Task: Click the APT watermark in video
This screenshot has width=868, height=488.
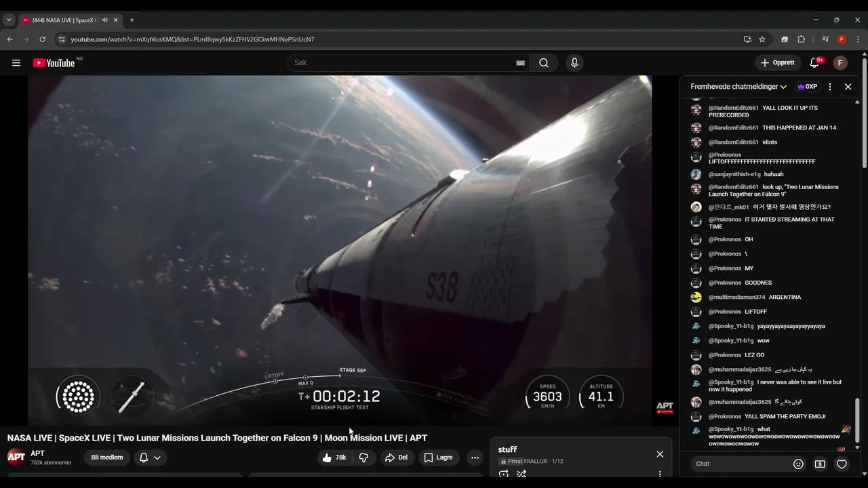Action: (x=665, y=407)
